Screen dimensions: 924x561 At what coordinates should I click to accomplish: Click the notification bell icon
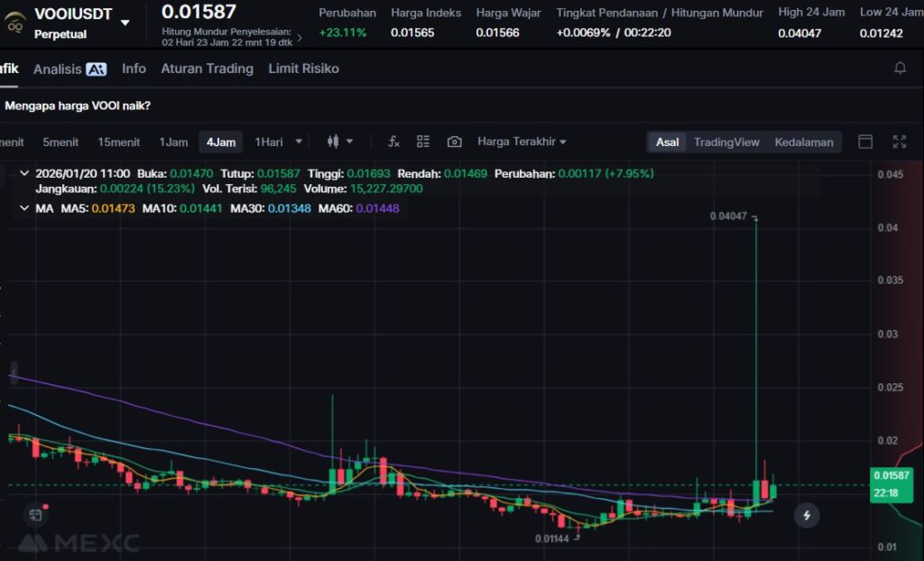(900, 69)
